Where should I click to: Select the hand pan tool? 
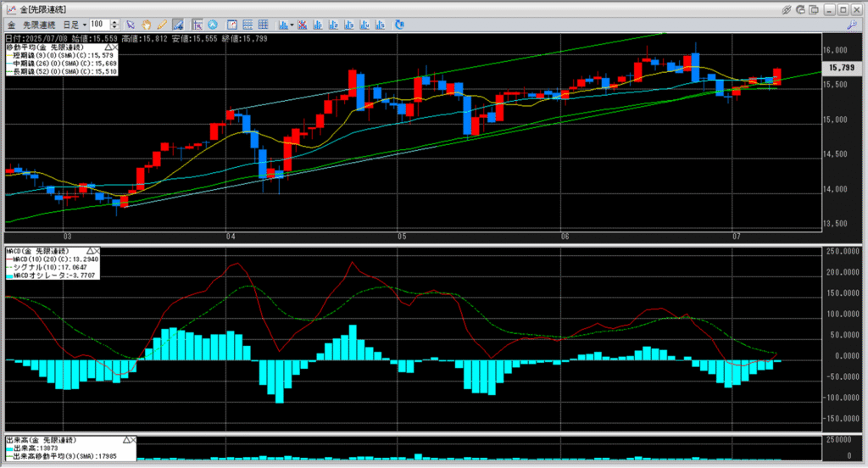[146, 25]
